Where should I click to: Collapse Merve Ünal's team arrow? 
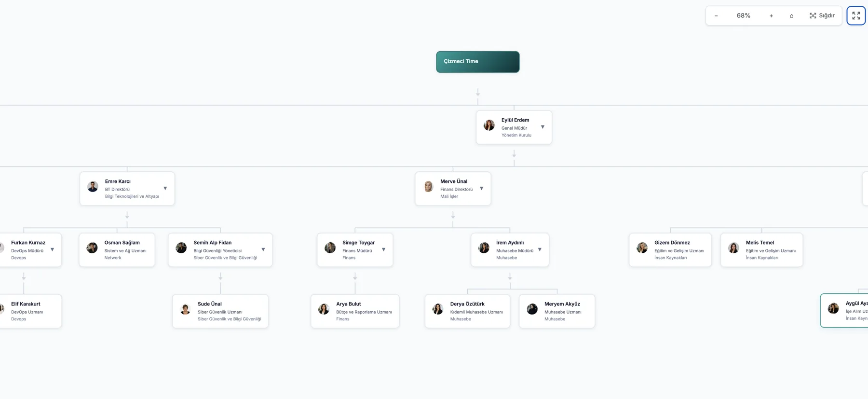click(x=481, y=189)
